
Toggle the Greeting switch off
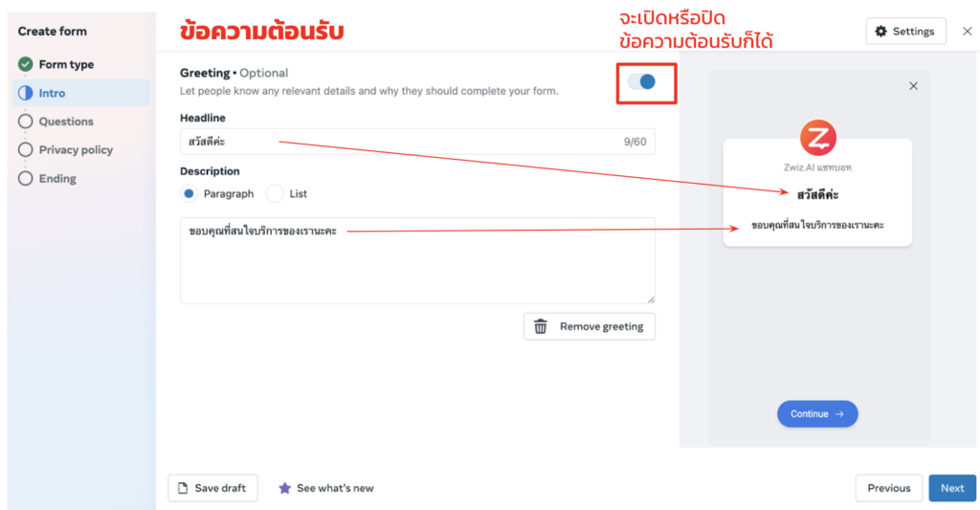642,82
